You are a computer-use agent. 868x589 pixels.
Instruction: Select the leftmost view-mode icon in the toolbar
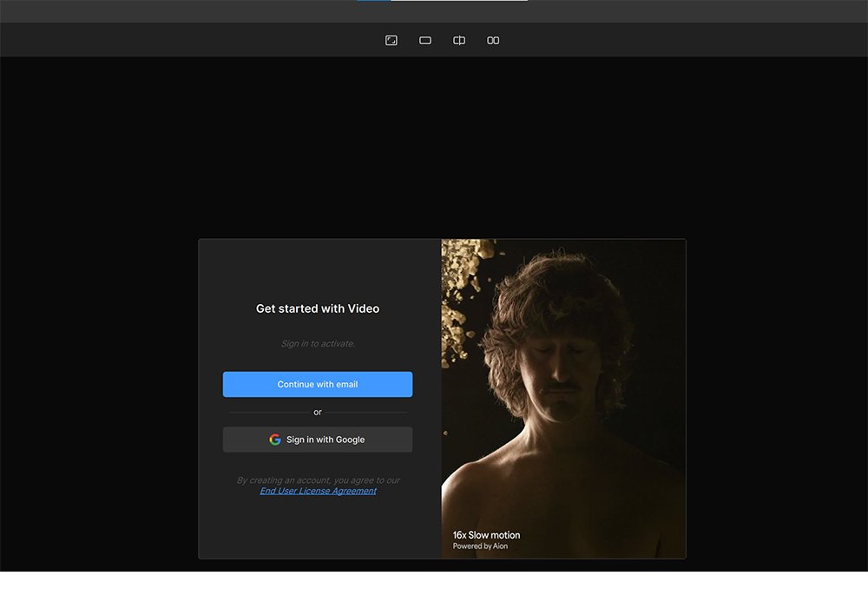391,40
